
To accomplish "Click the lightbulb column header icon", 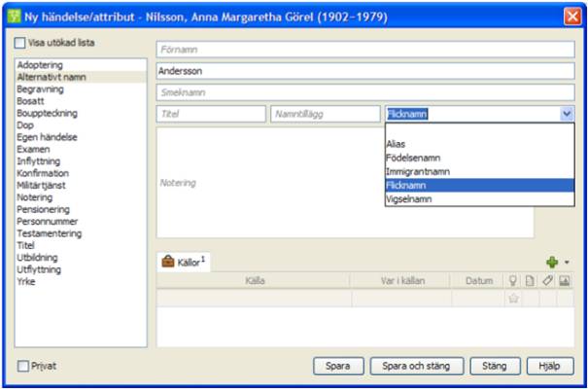I will click(512, 281).
